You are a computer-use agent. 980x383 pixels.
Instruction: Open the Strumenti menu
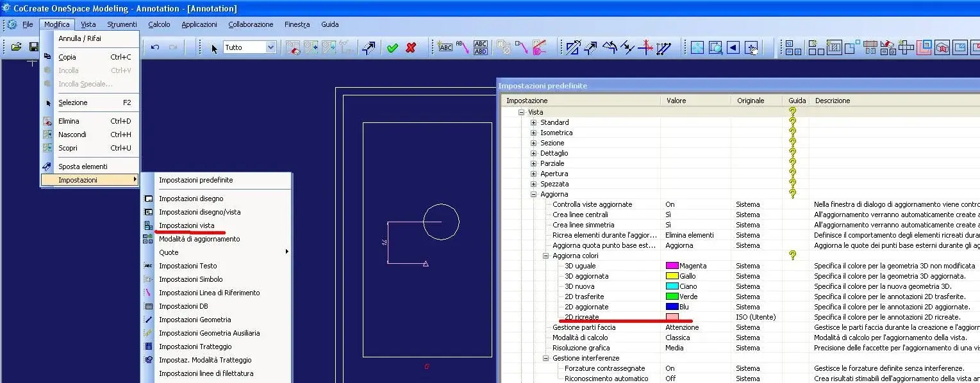pyautogui.click(x=122, y=24)
